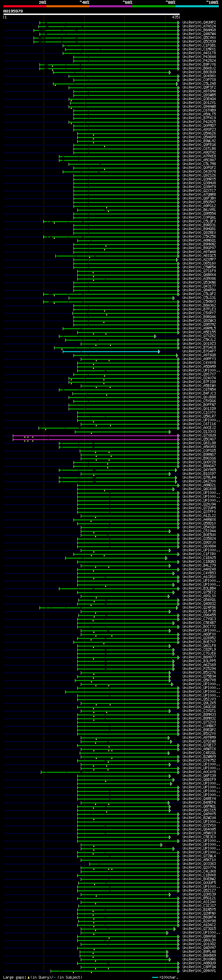Select the UniRef100_C4Y6Y8 label
222x980 pixels.
click(x=199, y=363)
